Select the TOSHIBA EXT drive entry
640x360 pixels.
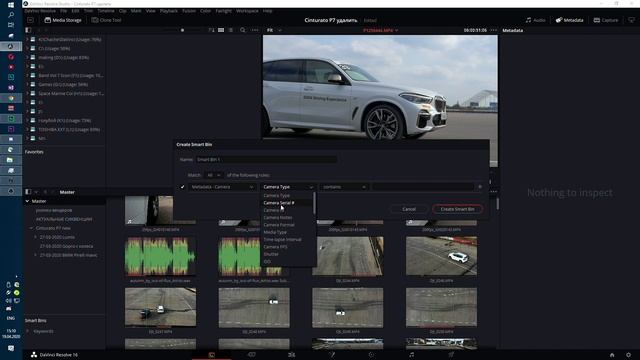point(69,129)
